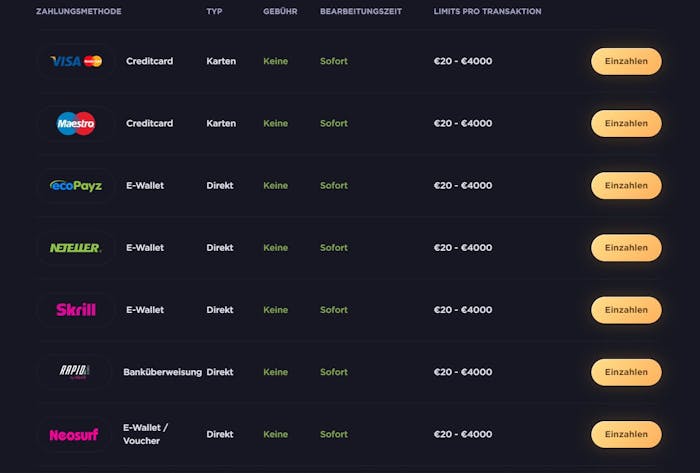Image resolution: width=700 pixels, height=473 pixels.
Task: Select the E-Wallet / Voucher label
Action: coord(146,434)
